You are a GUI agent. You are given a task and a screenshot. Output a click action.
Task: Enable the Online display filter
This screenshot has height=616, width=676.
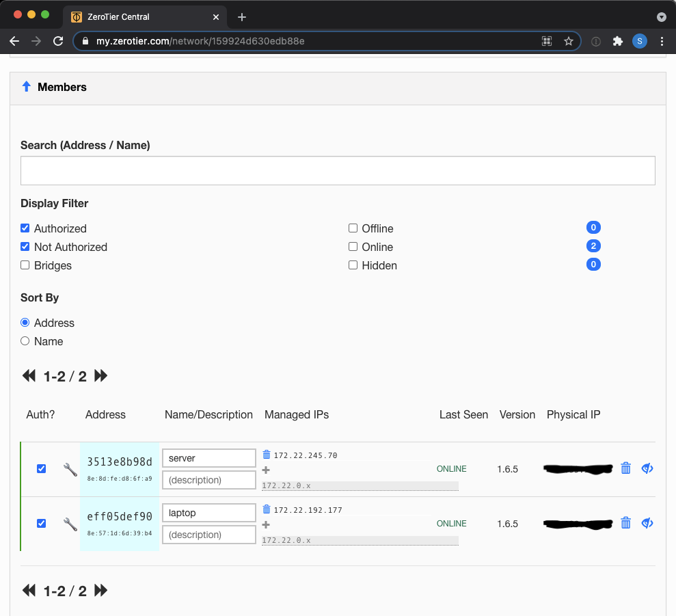point(353,246)
